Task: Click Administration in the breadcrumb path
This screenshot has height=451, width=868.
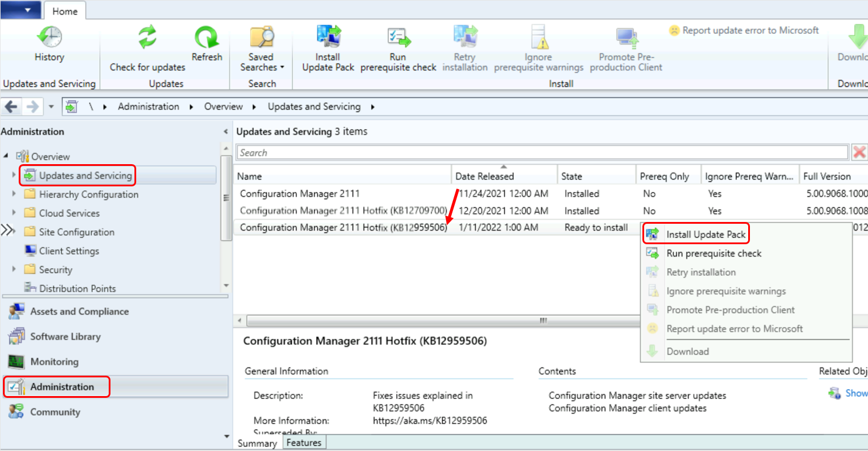Action: pyautogui.click(x=148, y=106)
